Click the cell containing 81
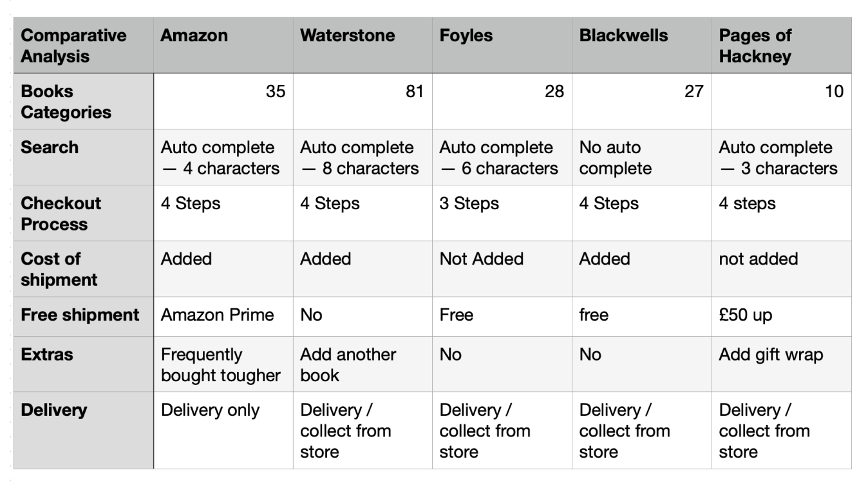Screen dimensions: 868x488 pos(363,101)
